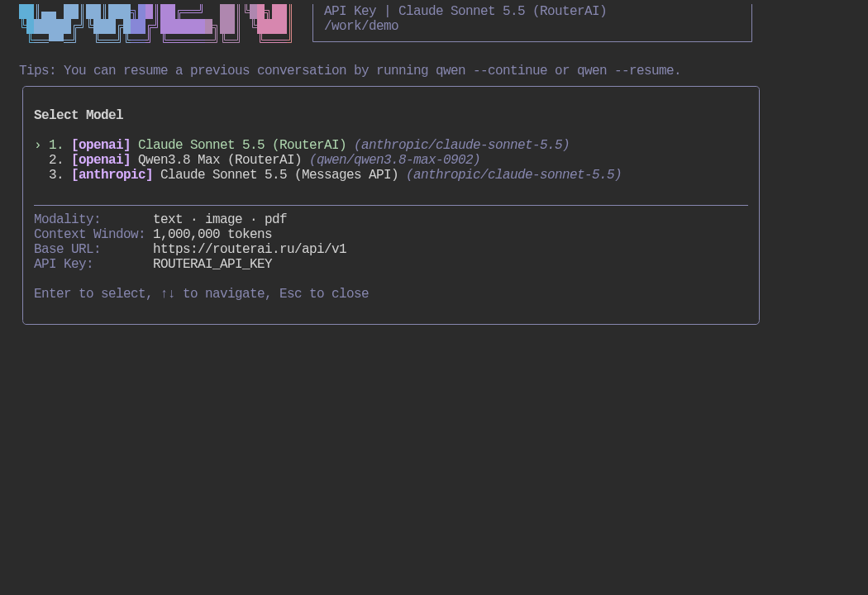Click the model ID qwen/qwen3.8-max-0902
This screenshot has width=868, height=595.
[x=394, y=159]
